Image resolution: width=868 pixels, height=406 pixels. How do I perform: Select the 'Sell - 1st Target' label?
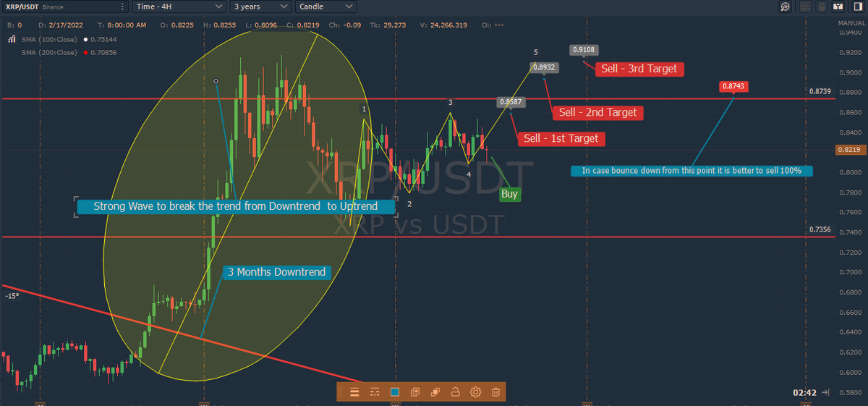tap(561, 138)
